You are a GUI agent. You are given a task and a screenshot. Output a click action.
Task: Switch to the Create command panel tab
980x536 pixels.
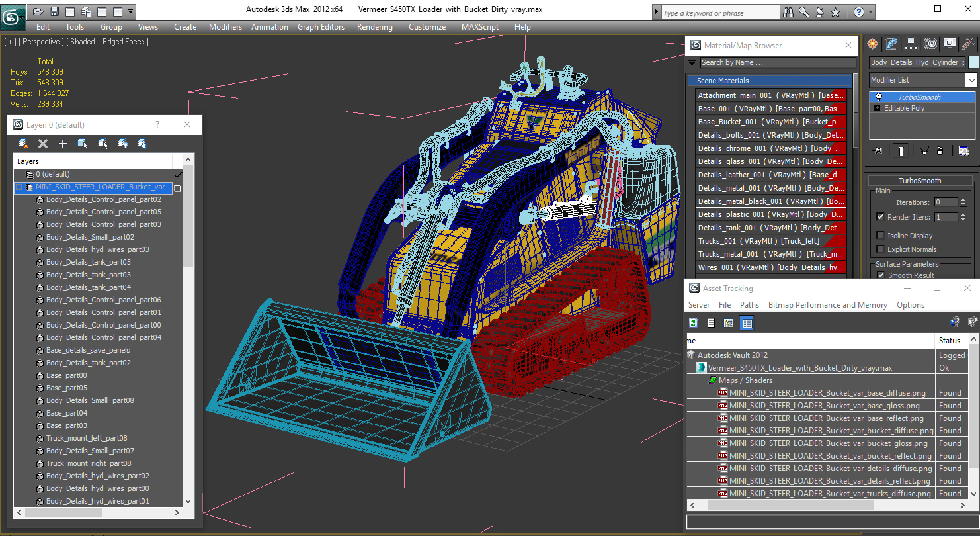(873, 44)
